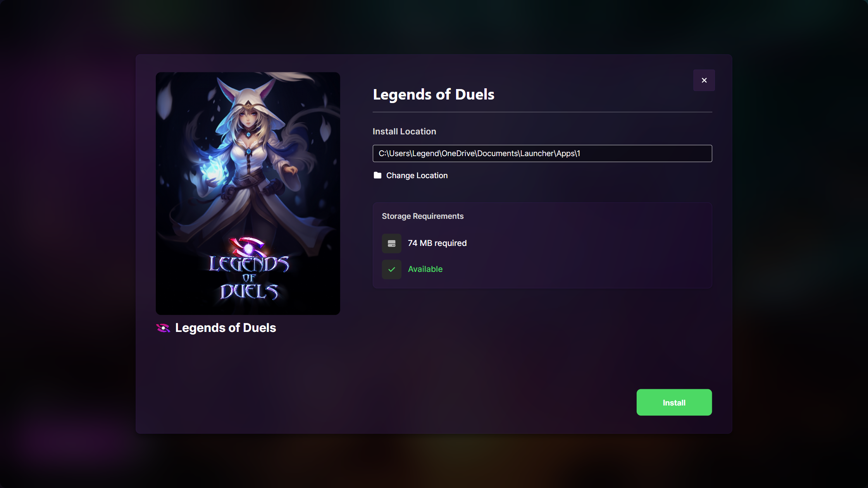Click the Legends of Duels logo text in artwork
The width and height of the screenshot is (868, 488).
click(249, 277)
